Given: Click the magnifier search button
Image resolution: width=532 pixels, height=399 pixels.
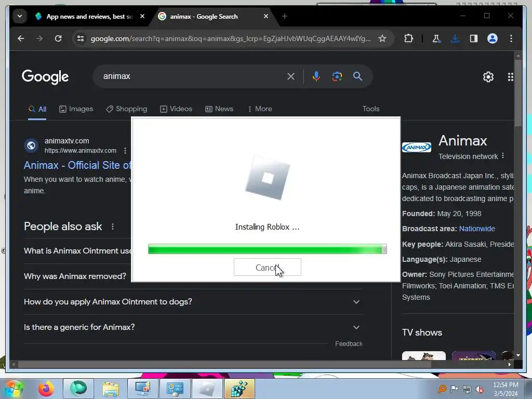Looking at the screenshot, I should point(357,76).
